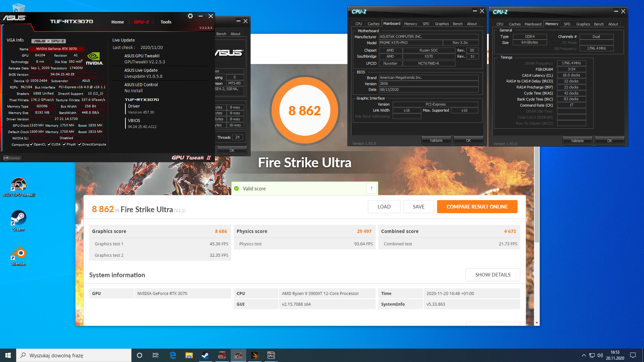Click the PRIME X570-PRO model field
This screenshot has width=644, height=362.
pyautogui.click(x=411, y=43)
